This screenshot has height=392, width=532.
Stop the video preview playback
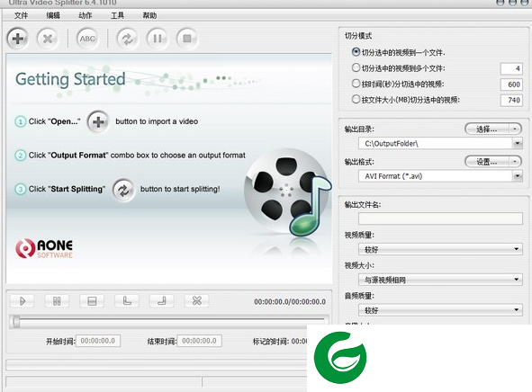coord(92,301)
